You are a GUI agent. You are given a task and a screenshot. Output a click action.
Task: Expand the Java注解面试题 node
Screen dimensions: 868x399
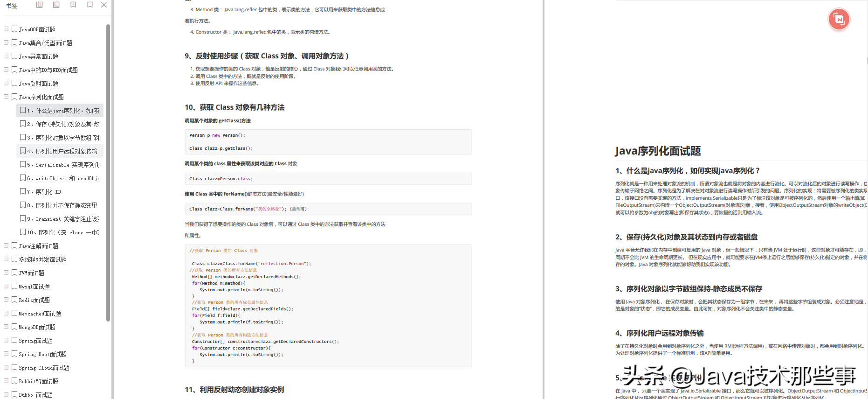[6, 245]
